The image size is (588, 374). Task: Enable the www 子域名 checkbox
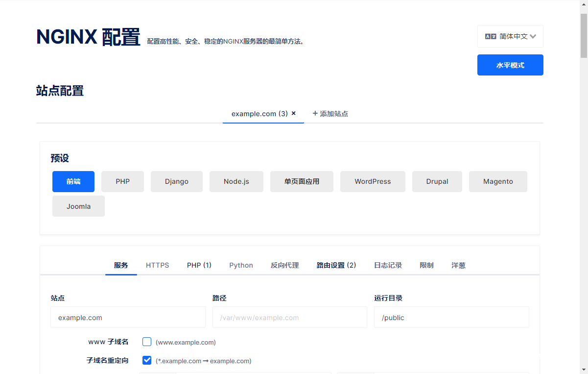pos(147,342)
